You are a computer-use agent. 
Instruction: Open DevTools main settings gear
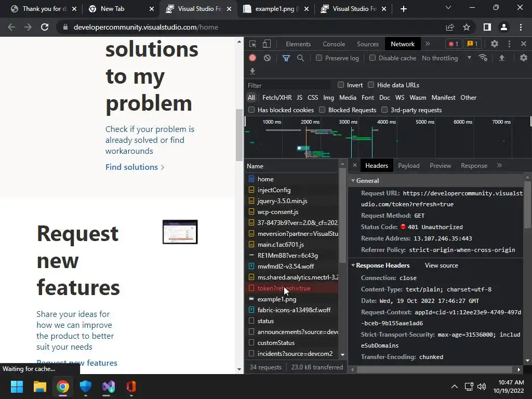(x=495, y=44)
